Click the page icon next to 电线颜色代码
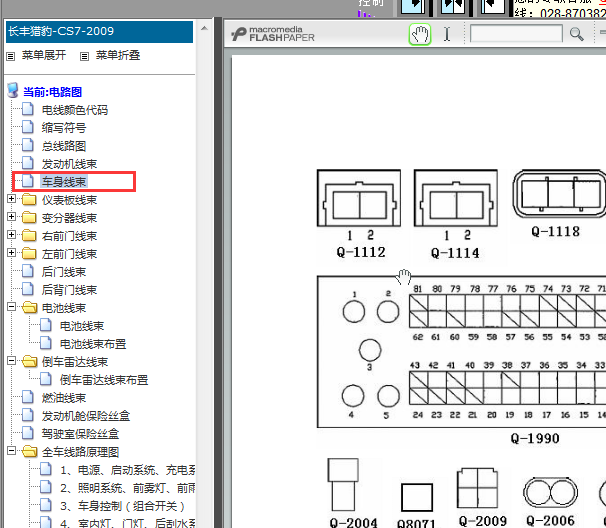Screen dimensions: 606x528 tap(28, 109)
